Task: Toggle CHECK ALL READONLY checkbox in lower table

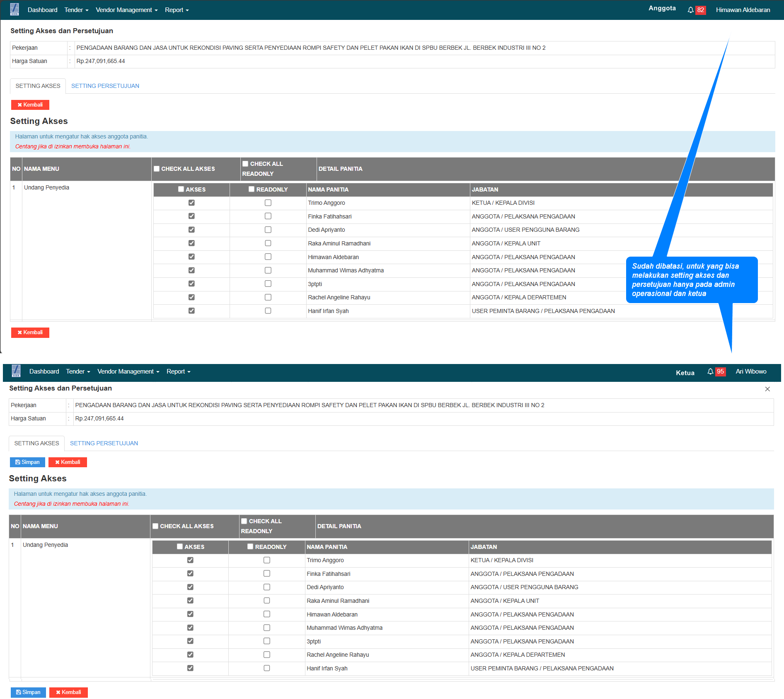Action: coord(244,521)
